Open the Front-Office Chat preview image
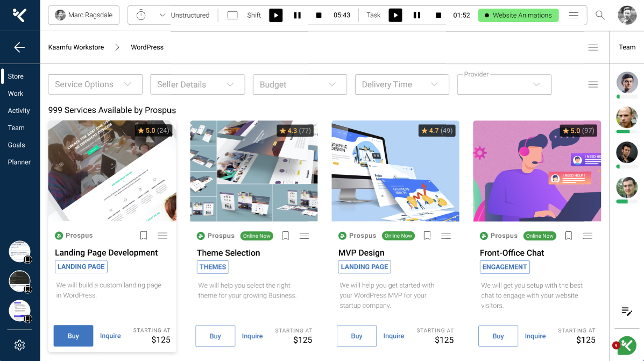 [537, 171]
